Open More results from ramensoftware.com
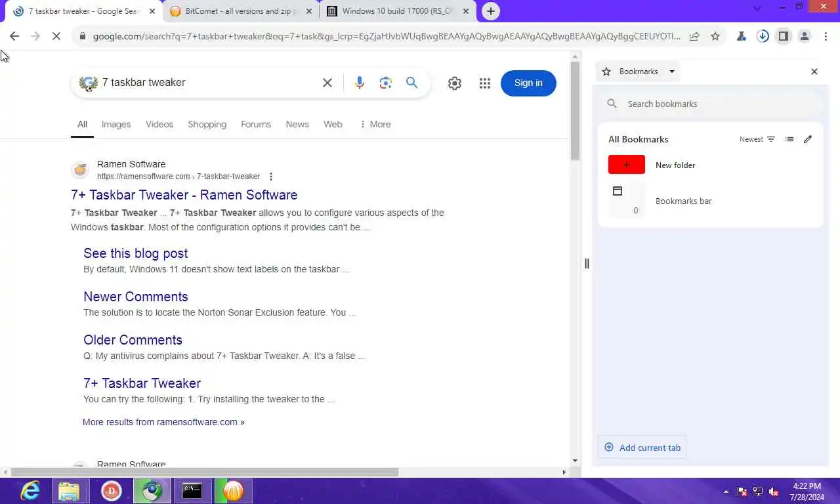Screen dimensions: 840x504 pyautogui.click(x=163, y=422)
